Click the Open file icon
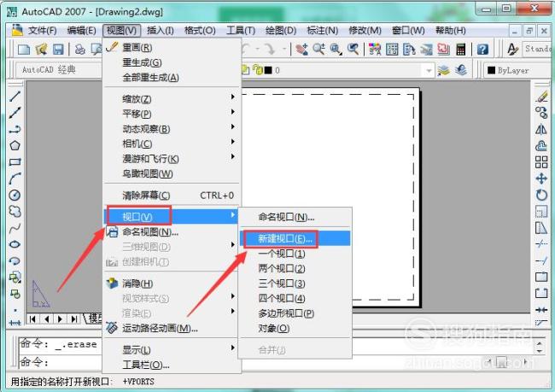555x392 pixels. 41,50
